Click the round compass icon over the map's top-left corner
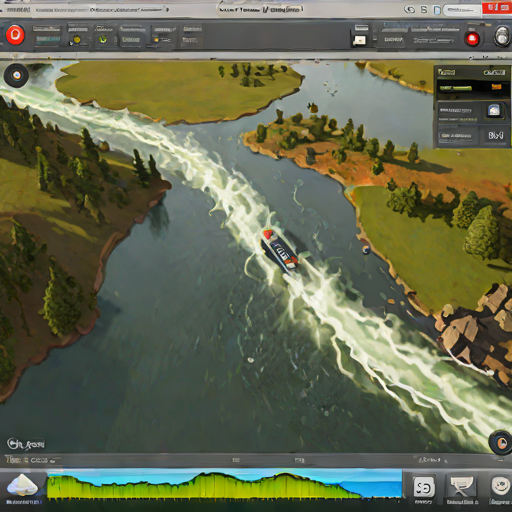The image size is (512, 512). click(16, 75)
